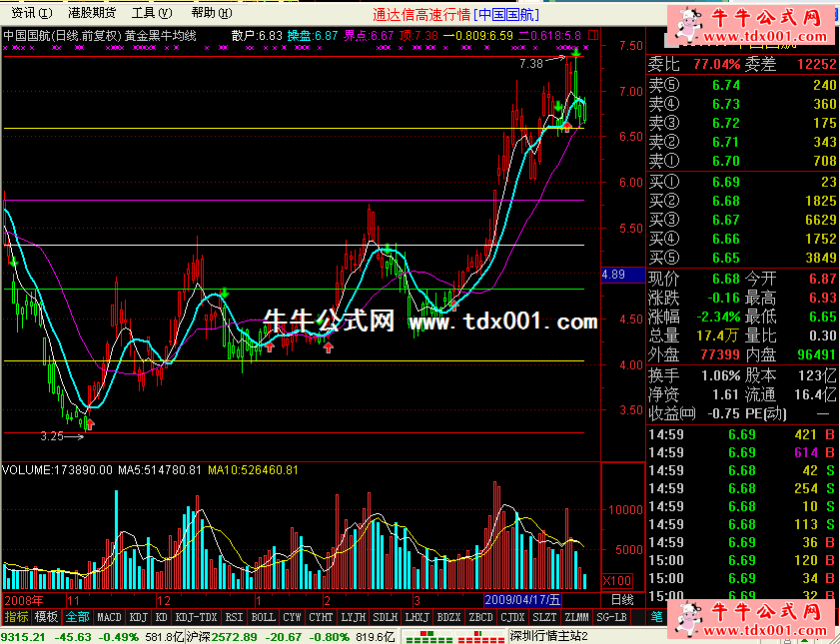Viewport: 840px width, 644px height.
Task: Click the MA5:514780.81 volume label
Action: point(160,470)
